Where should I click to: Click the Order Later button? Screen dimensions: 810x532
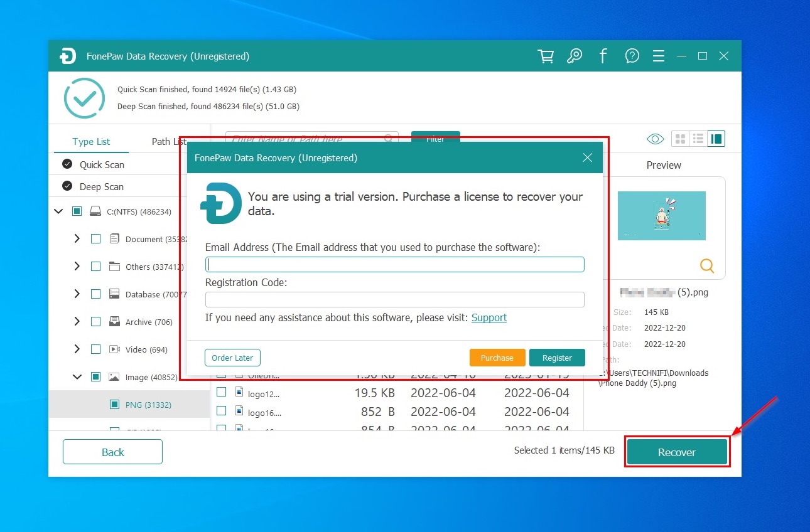[232, 358]
